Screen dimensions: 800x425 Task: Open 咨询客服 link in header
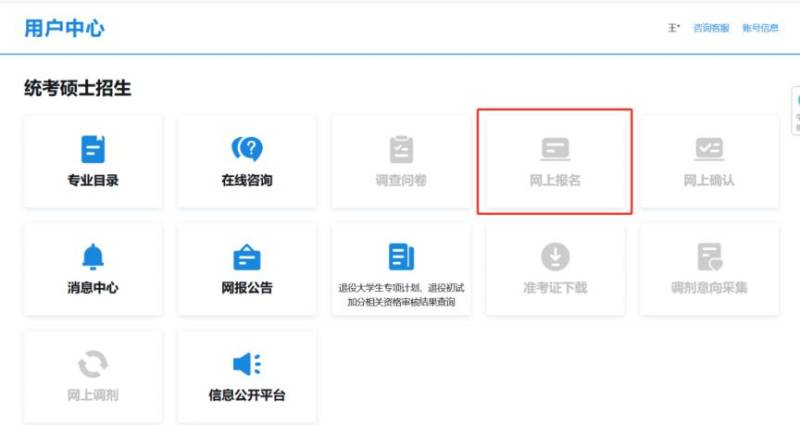(711, 28)
